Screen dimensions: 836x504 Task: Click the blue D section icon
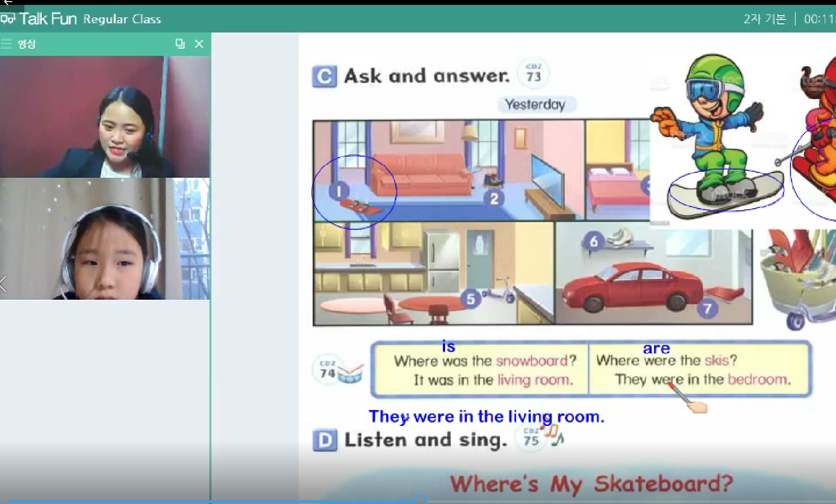click(324, 440)
